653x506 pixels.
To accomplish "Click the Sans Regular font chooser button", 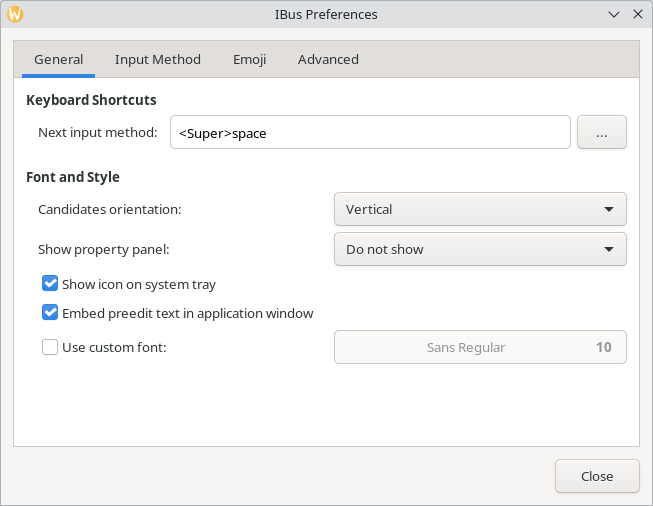I will 479,347.
